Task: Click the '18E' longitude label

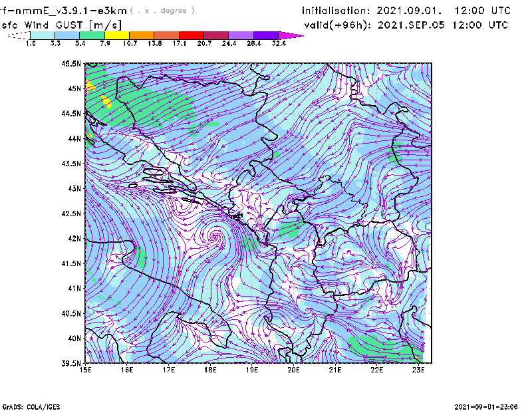Action: pyautogui.click(x=210, y=370)
